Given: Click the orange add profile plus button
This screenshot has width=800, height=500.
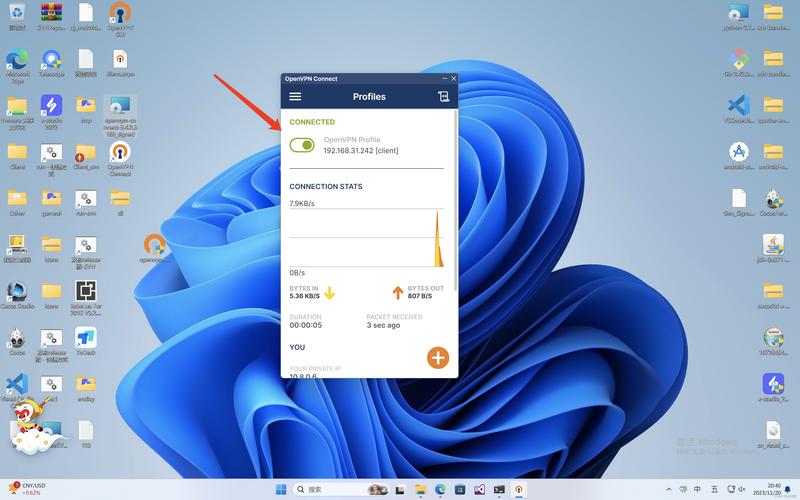Looking at the screenshot, I should coord(438,358).
